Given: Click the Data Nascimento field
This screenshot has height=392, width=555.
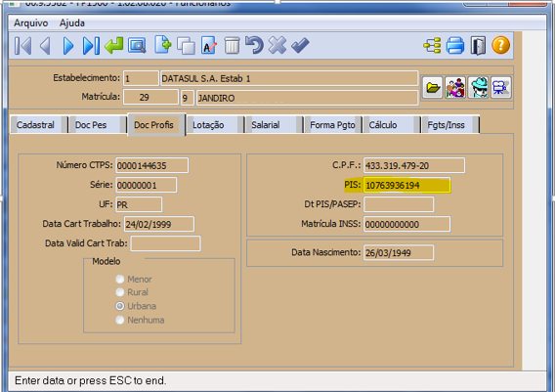Looking at the screenshot, I should [x=399, y=252].
